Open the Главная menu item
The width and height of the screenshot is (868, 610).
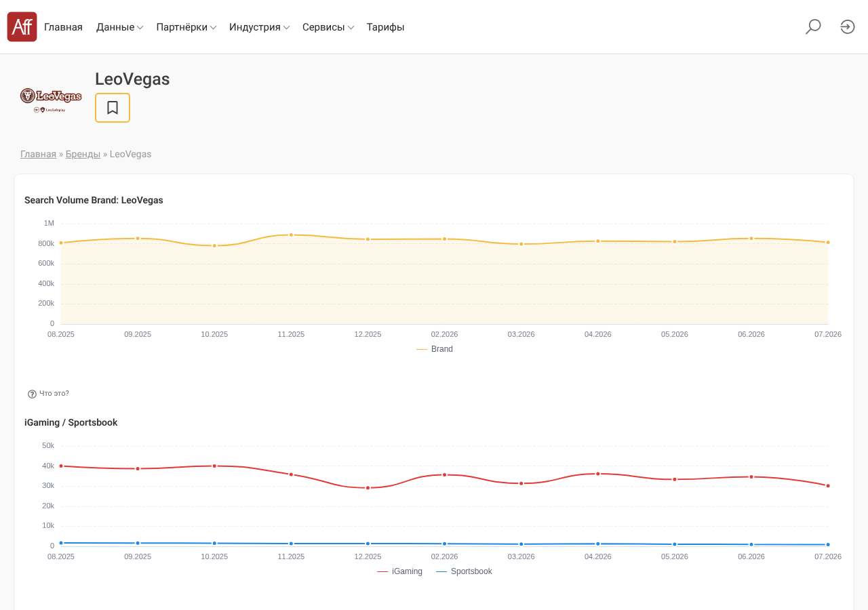point(63,27)
